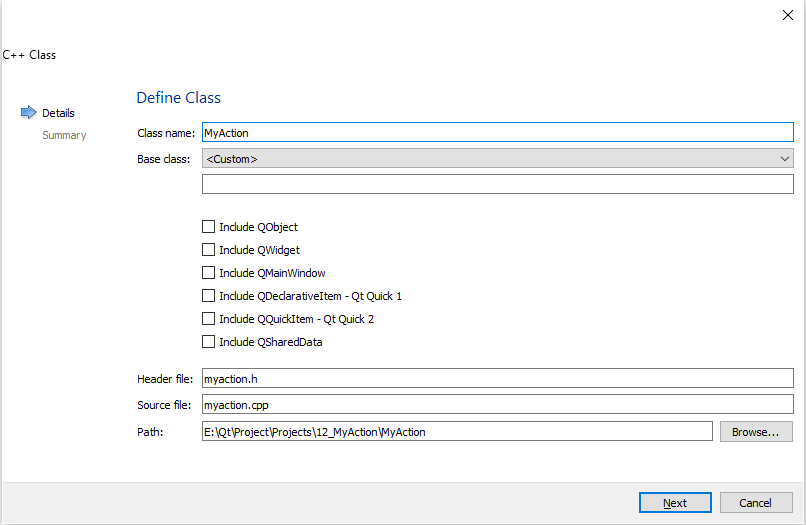
Task: Click the Path: label
Action: coord(150,432)
